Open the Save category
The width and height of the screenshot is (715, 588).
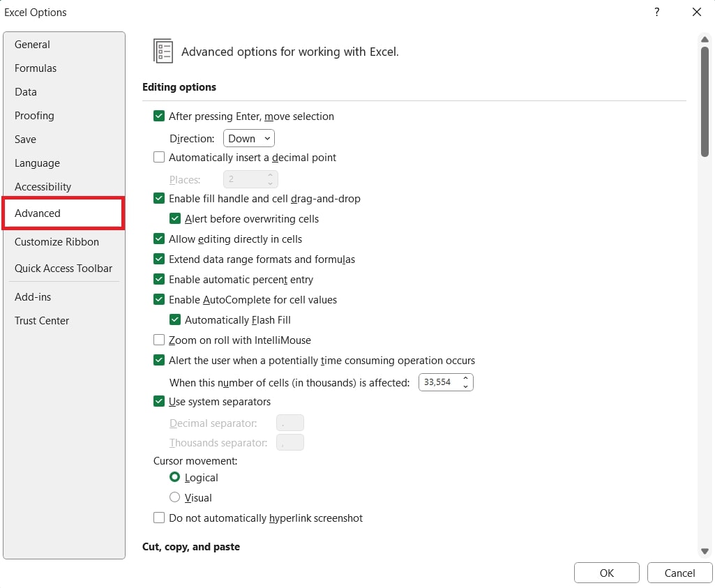(64, 140)
